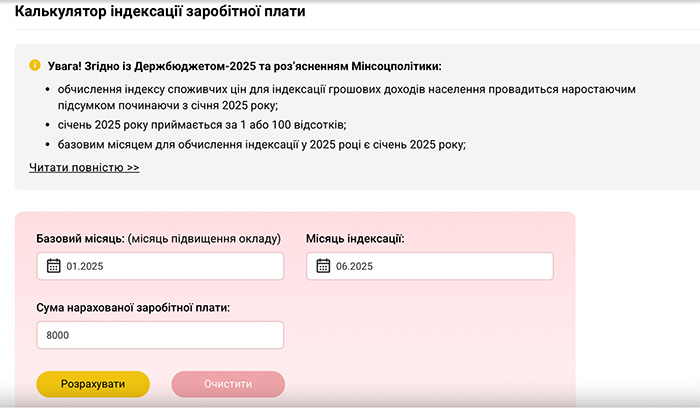Image resolution: width=700 pixels, height=408 pixels.
Task: Open calendar icon in Місяць індексації field
Action: tap(323, 266)
